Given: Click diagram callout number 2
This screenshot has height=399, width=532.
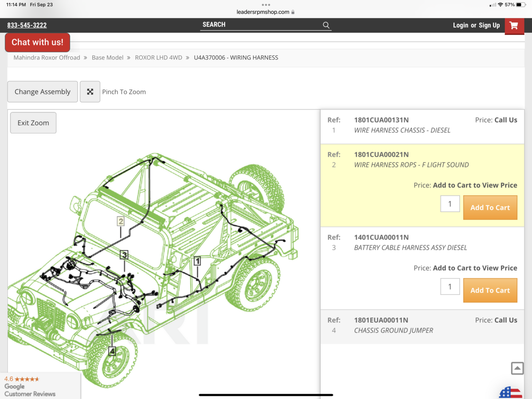Looking at the screenshot, I should (121, 221).
